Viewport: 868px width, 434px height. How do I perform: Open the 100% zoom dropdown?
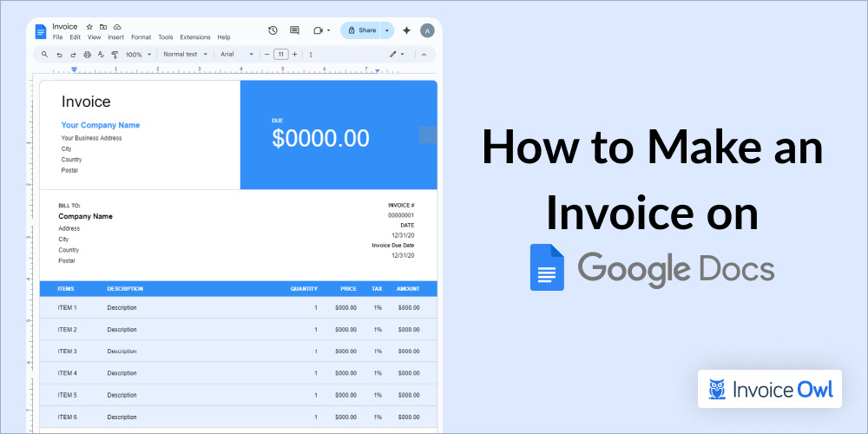point(138,54)
